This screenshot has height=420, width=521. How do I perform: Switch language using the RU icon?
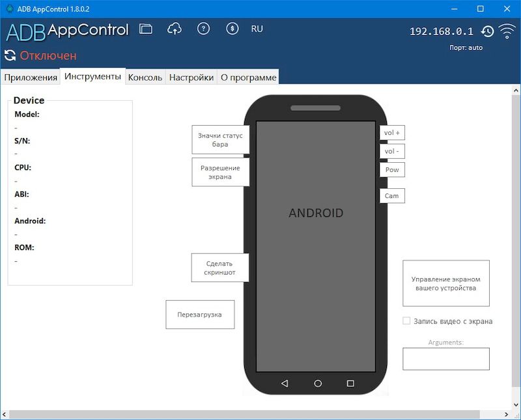257,29
